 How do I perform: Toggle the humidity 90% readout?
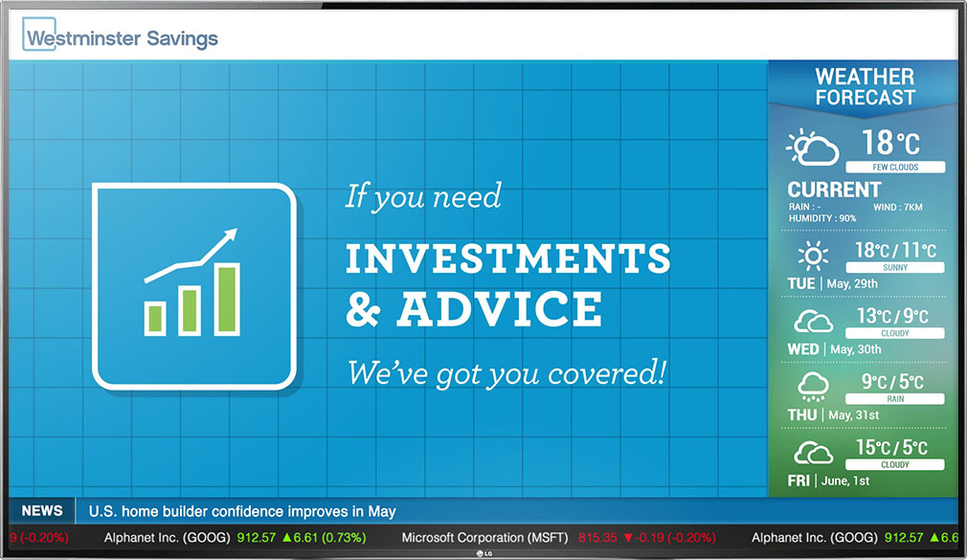pyautogui.click(x=821, y=218)
